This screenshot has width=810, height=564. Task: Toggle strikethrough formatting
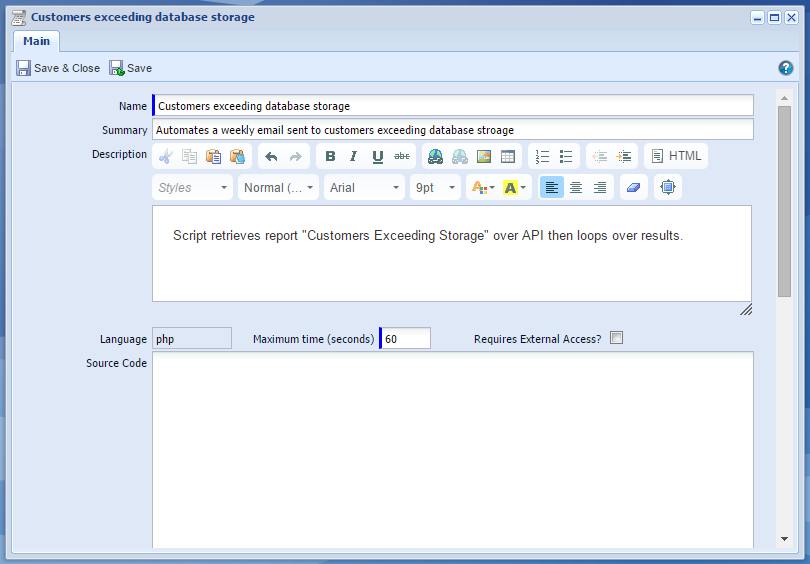[x=402, y=156]
